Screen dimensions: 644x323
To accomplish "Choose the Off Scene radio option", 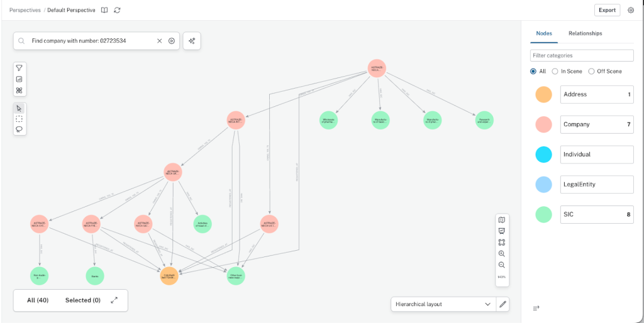I will (x=591, y=72).
